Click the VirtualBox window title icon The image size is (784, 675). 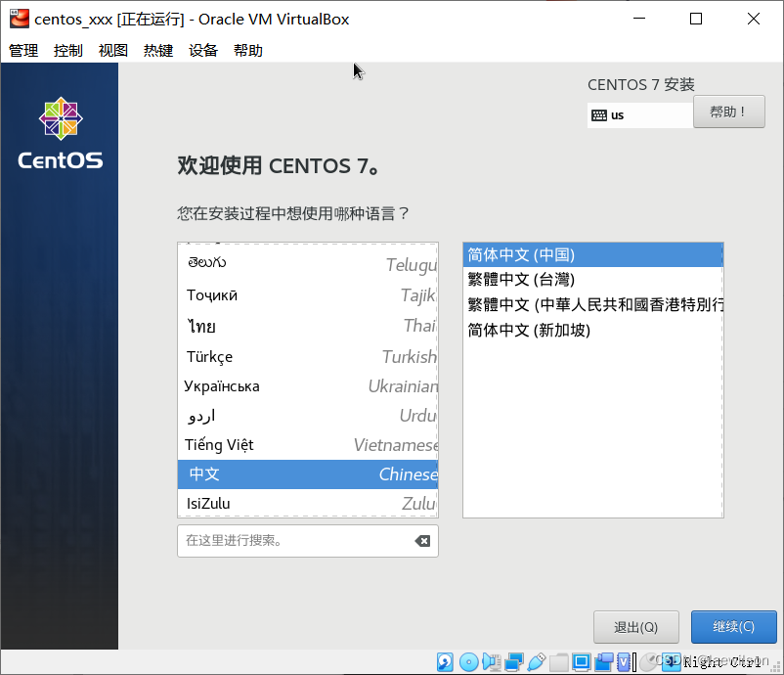[x=19, y=19]
